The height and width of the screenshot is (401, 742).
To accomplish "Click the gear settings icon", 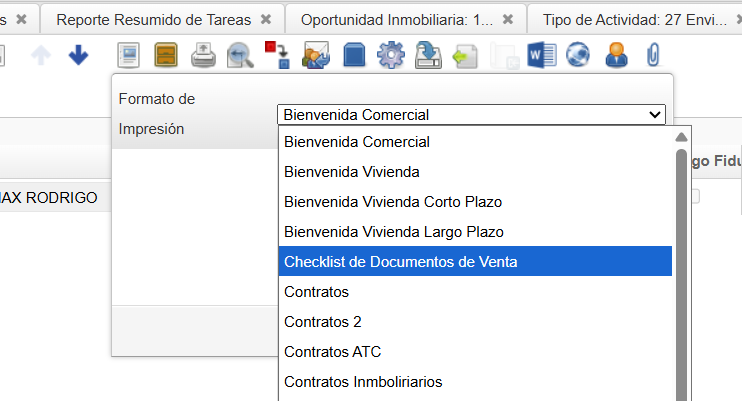I will click(x=389, y=57).
